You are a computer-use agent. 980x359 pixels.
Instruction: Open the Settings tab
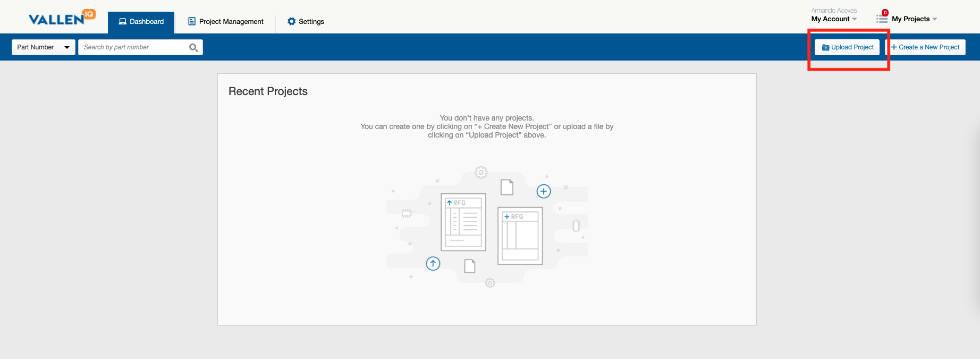[x=306, y=22]
